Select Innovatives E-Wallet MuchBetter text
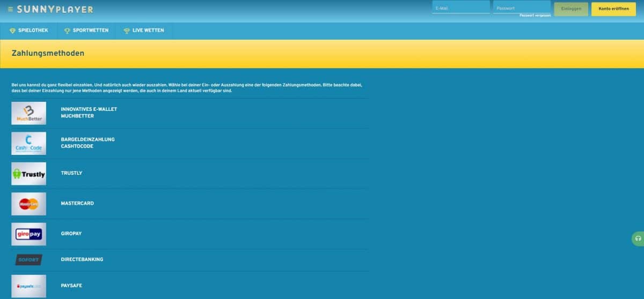This screenshot has width=644, height=299. pos(89,113)
